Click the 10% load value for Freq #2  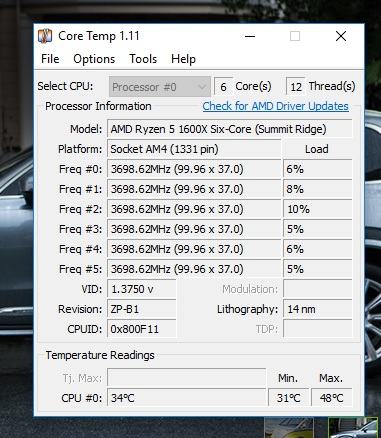(318, 209)
